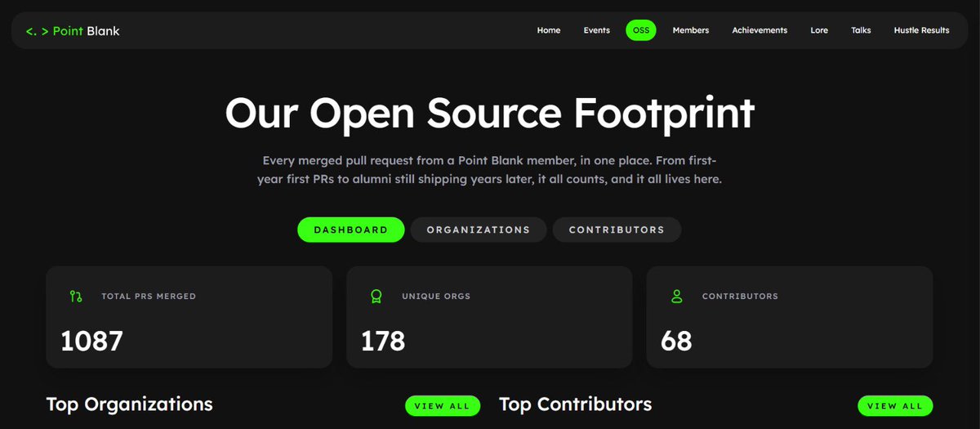Open the Lore page
This screenshot has height=429, width=980.
[x=819, y=30]
